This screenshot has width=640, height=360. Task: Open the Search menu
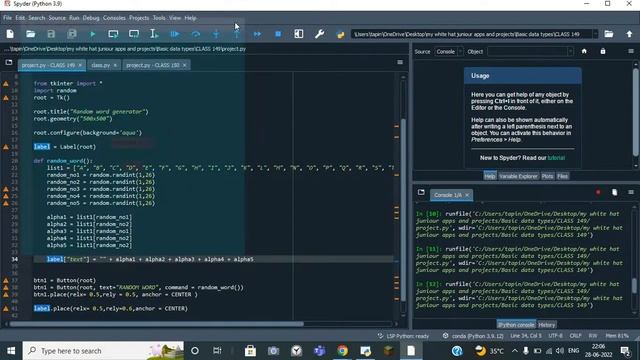(x=37, y=18)
